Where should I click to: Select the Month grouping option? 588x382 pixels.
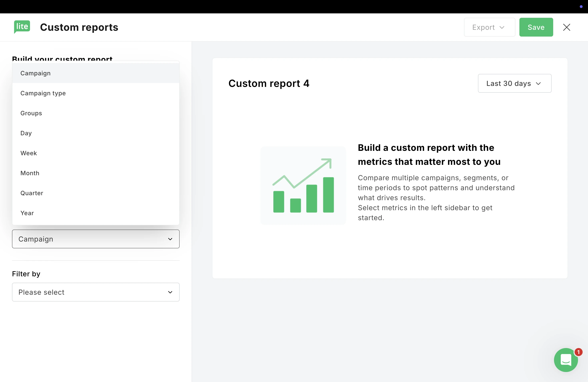(x=30, y=173)
